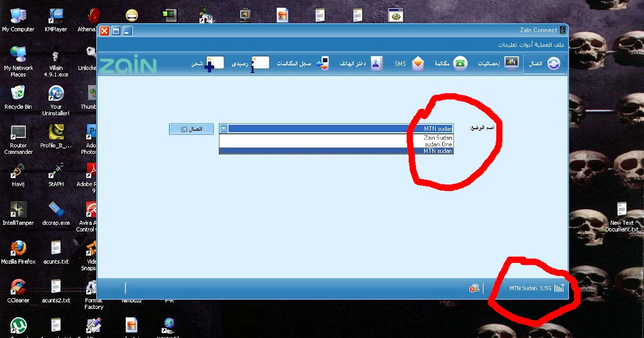The image size is (644, 338).
Task: Open the ملف (File) menu
Action: pos(559,45)
